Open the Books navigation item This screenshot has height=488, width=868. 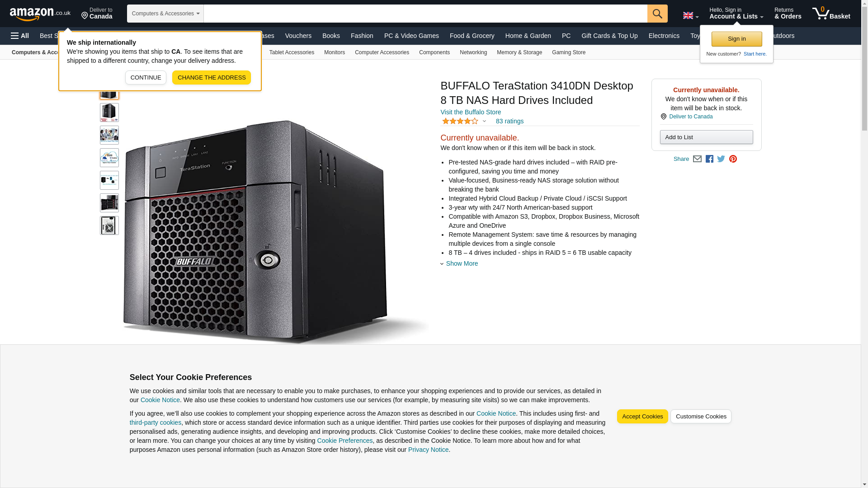[x=331, y=36]
